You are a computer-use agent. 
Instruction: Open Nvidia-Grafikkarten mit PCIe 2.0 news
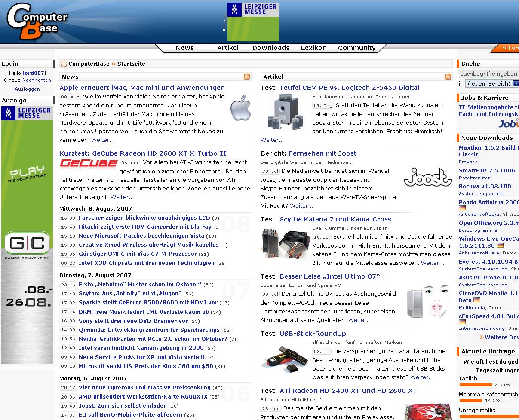(x=153, y=339)
